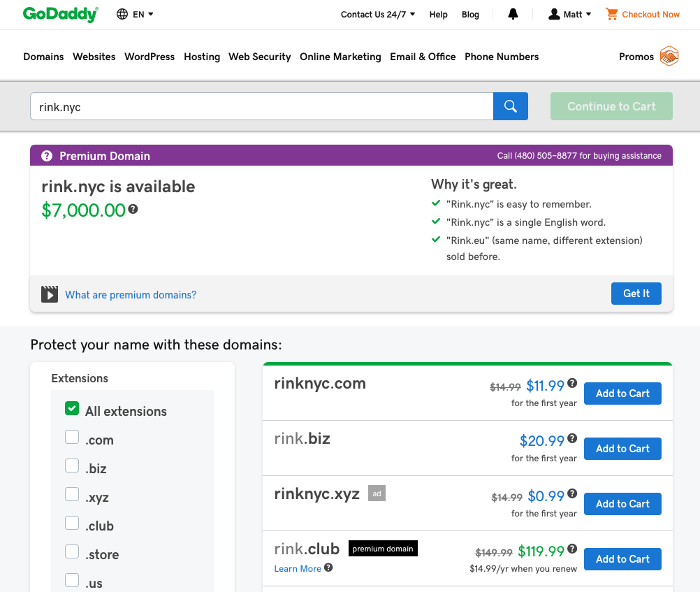Click the magnifier search button
This screenshot has width=700, height=592.
click(x=510, y=106)
